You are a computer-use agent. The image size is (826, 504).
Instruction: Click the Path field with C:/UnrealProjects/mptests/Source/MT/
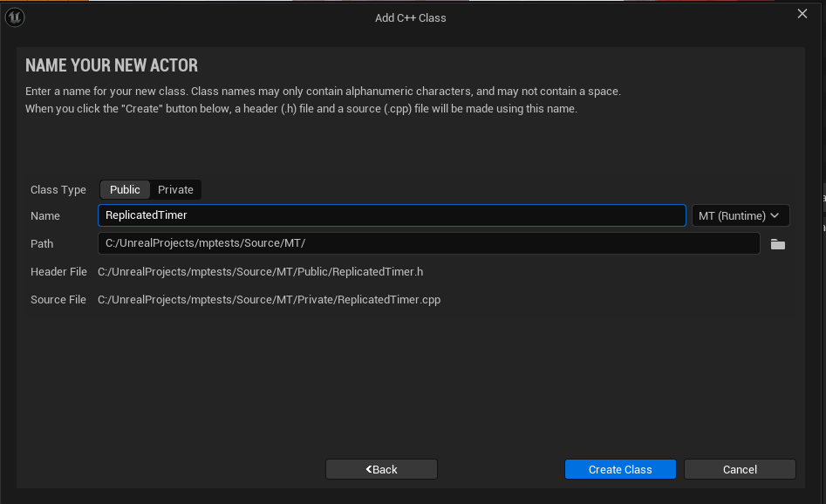click(429, 243)
